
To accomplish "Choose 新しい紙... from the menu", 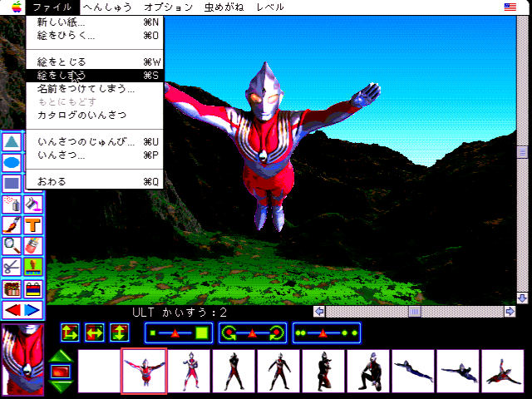I will click(95, 22).
